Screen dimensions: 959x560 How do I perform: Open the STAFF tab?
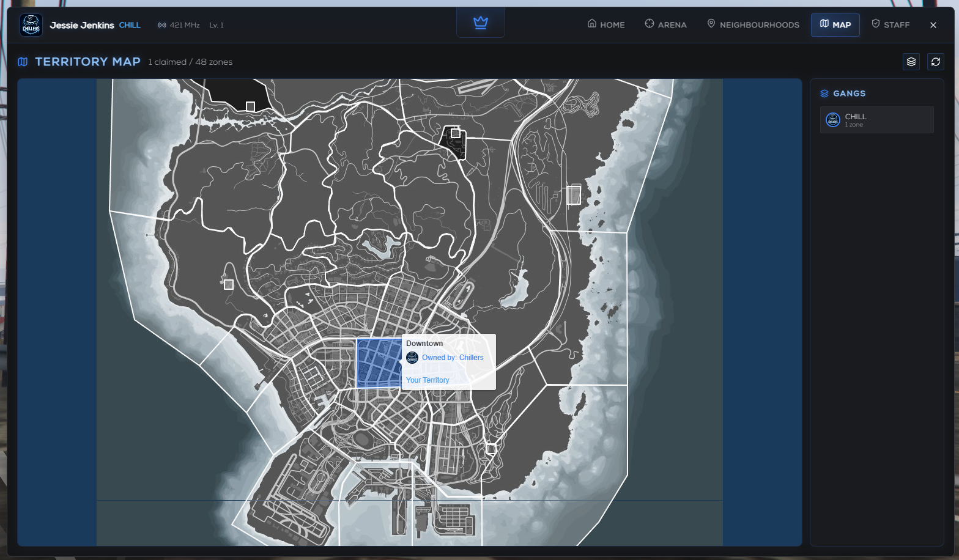coord(891,24)
